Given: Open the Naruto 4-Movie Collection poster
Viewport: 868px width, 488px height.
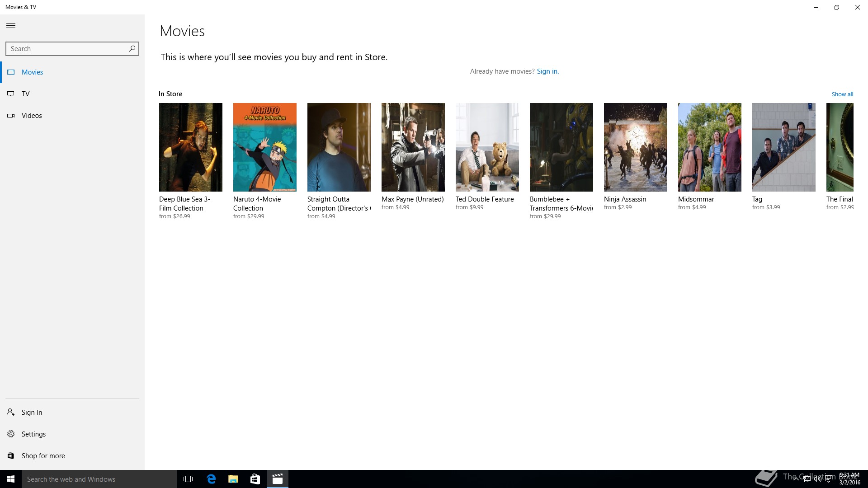Looking at the screenshot, I should click(x=265, y=147).
